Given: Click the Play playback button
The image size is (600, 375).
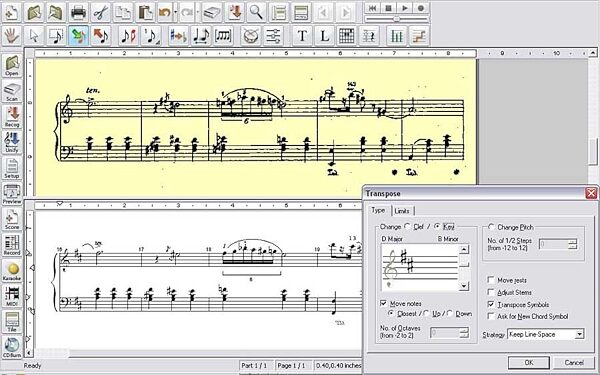Looking at the screenshot, I should click(405, 8).
